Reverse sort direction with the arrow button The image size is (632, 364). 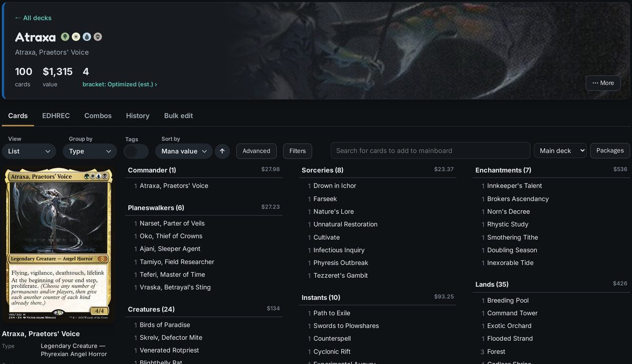(x=222, y=151)
